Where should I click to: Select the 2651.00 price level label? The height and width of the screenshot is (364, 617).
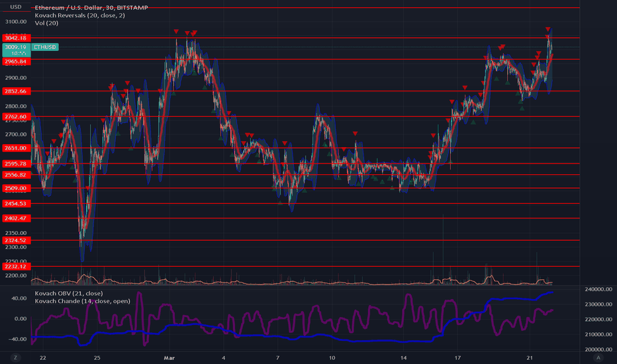tap(16, 148)
